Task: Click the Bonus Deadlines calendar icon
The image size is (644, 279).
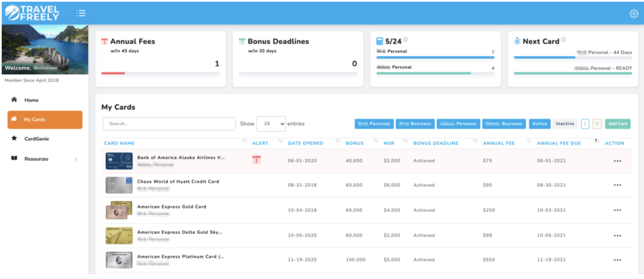Action: pyautogui.click(x=242, y=41)
